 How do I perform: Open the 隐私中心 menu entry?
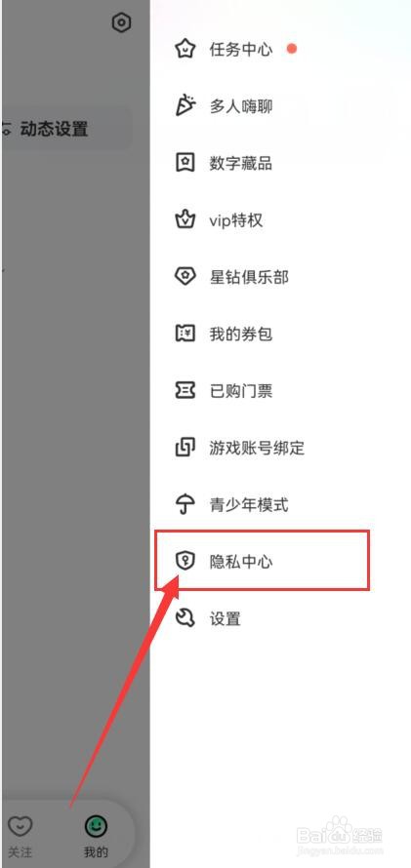(262, 560)
